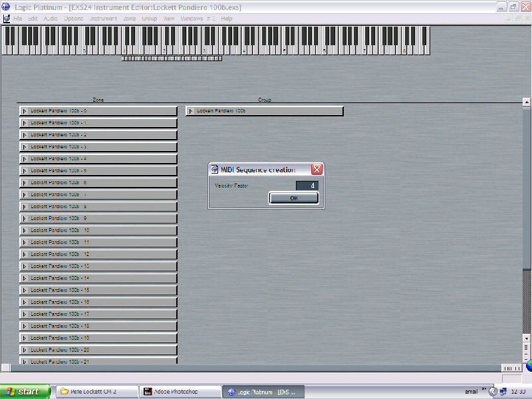Click the scroll up arrow of zone list
Viewport: 532px width, 399px height.
[527, 102]
